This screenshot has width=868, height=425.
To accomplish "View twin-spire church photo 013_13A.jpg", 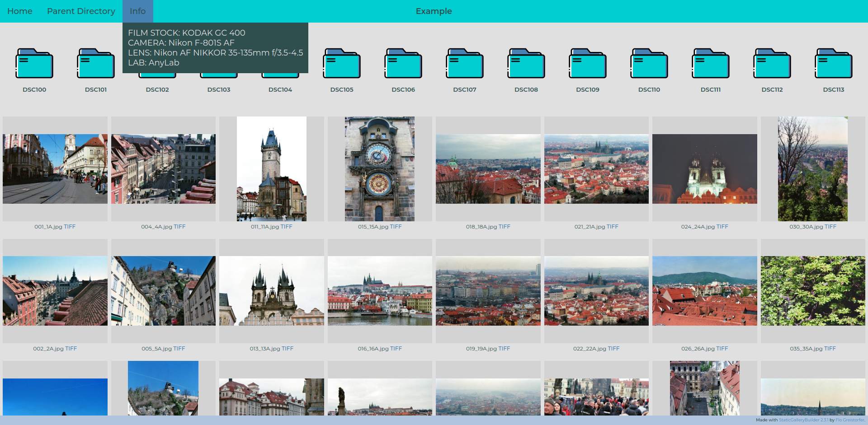I will 271,291.
